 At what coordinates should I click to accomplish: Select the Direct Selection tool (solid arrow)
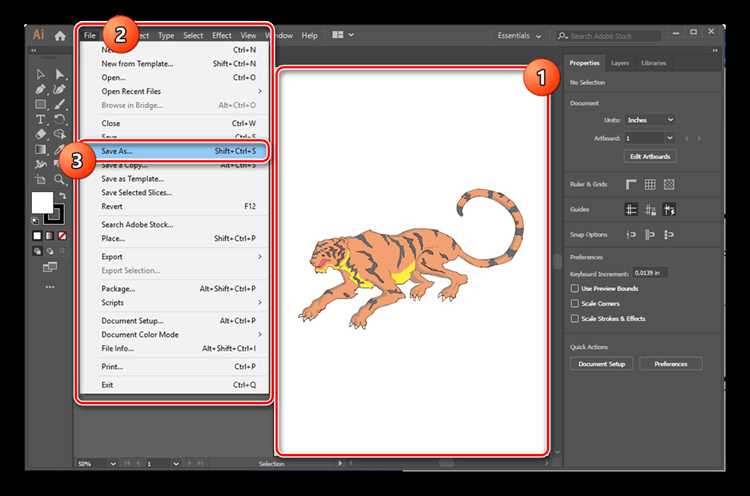point(60,74)
